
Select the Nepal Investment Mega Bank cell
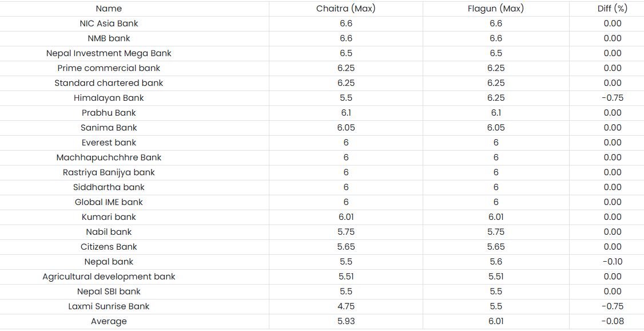(109, 53)
